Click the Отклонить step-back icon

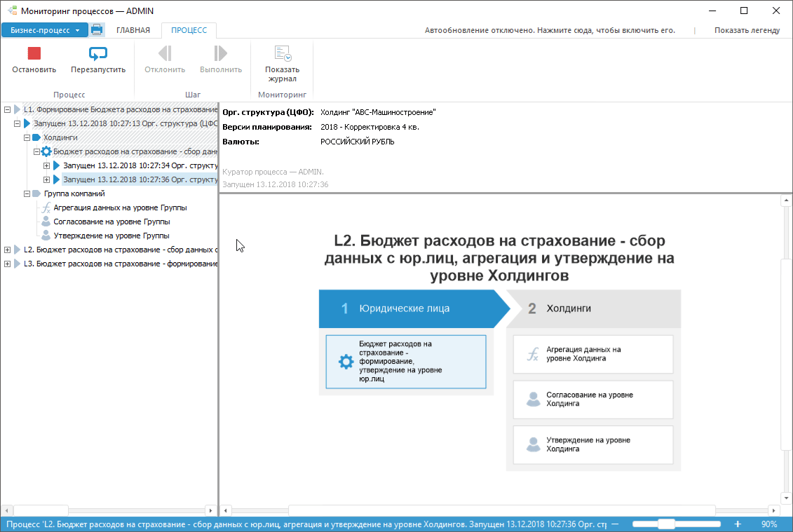coord(165,53)
